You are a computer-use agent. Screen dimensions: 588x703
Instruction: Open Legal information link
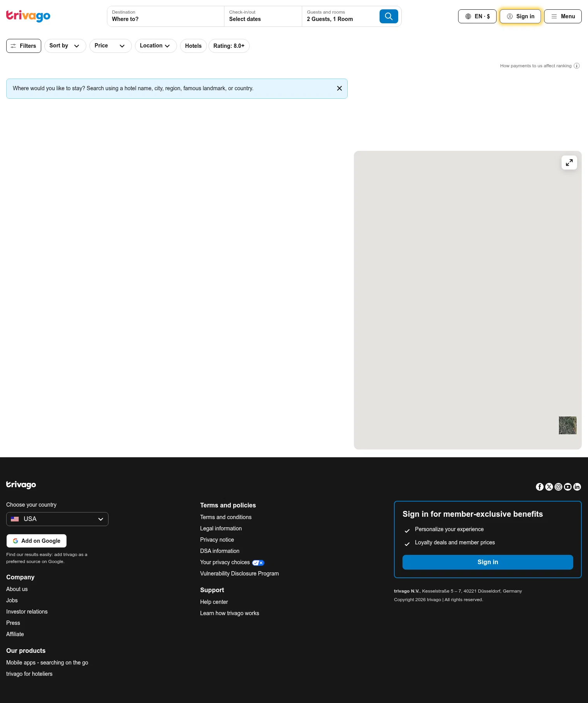[221, 528]
